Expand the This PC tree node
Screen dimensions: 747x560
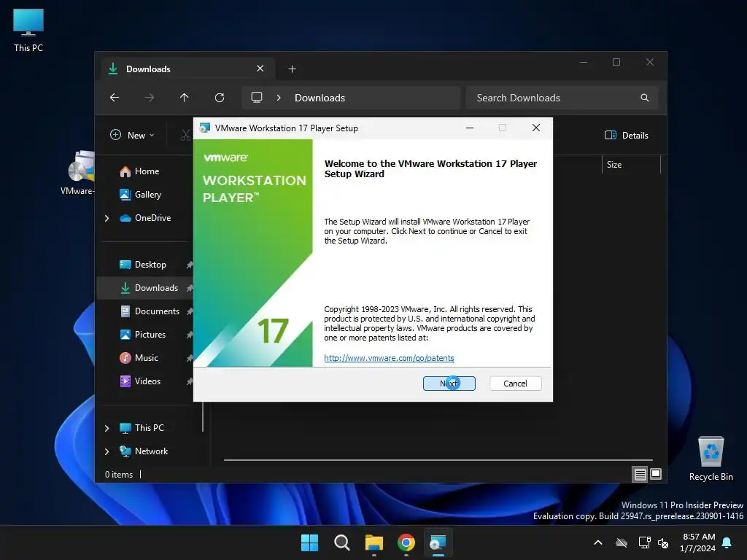pyautogui.click(x=107, y=428)
